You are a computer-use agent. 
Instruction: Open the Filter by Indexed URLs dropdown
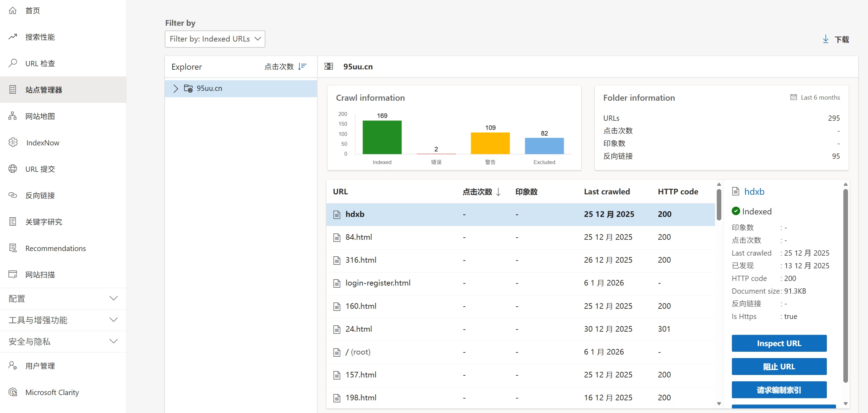pyautogui.click(x=215, y=39)
